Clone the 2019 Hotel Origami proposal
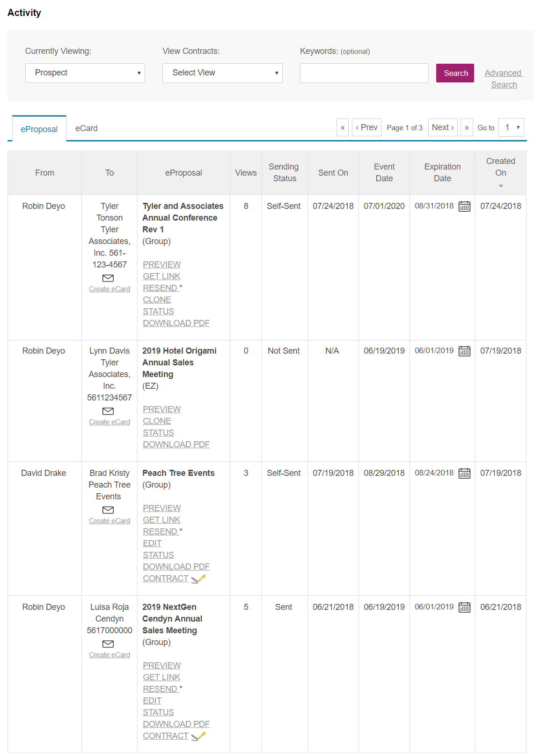This screenshot has height=756, width=534. [x=157, y=421]
